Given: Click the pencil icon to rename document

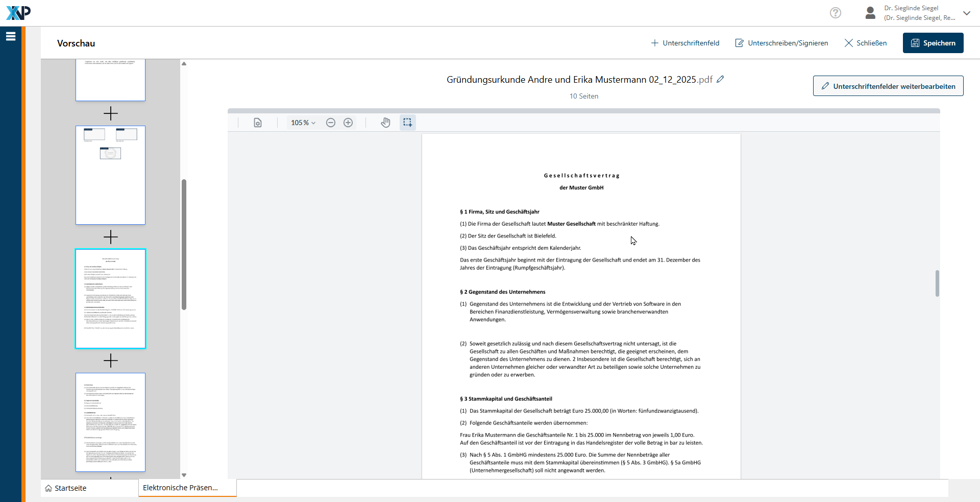Looking at the screenshot, I should 720,79.
